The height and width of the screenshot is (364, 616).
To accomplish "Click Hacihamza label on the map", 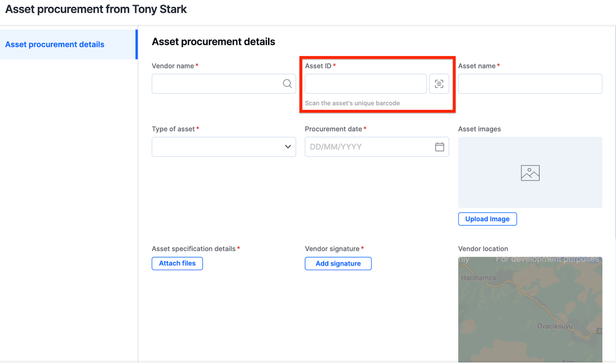I will click(479, 278).
